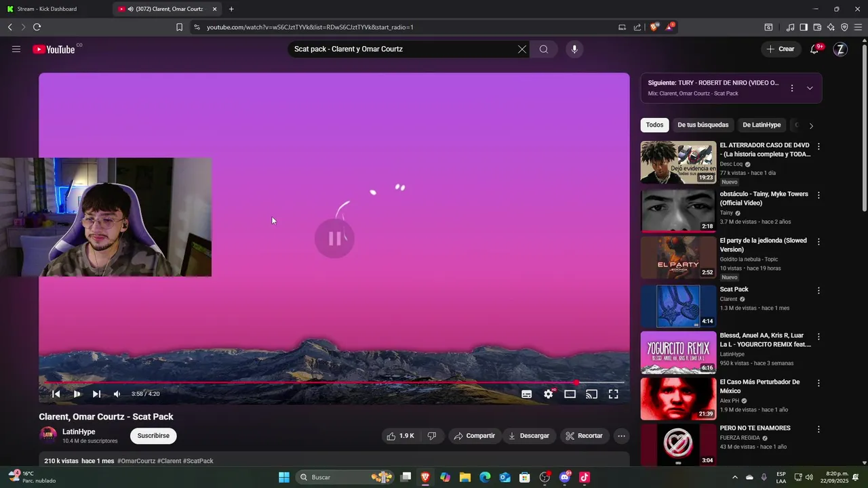Go to the YouTube home logo

(x=54, y=49)
